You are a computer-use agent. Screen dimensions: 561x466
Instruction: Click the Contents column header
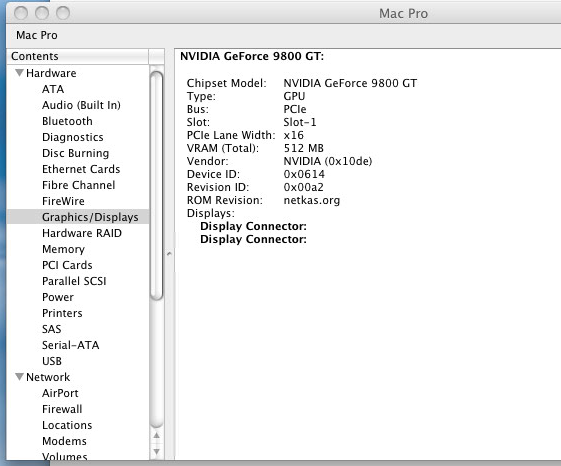coord(77,56)
